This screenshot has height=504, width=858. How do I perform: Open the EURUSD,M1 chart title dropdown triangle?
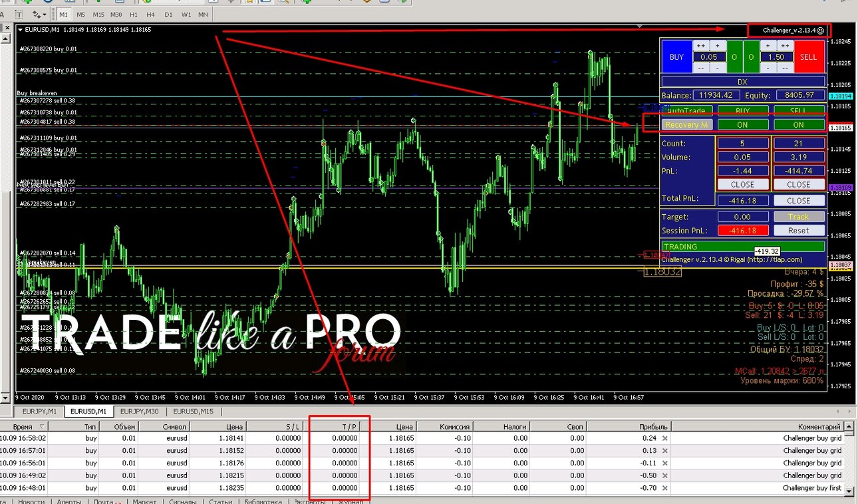point(20,29)
